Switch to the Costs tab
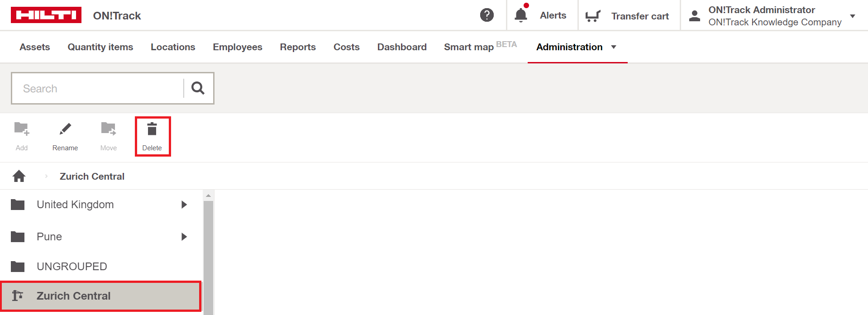Viewport: 868px width, 315px height. pyautogui.click(x=347, y=47)
